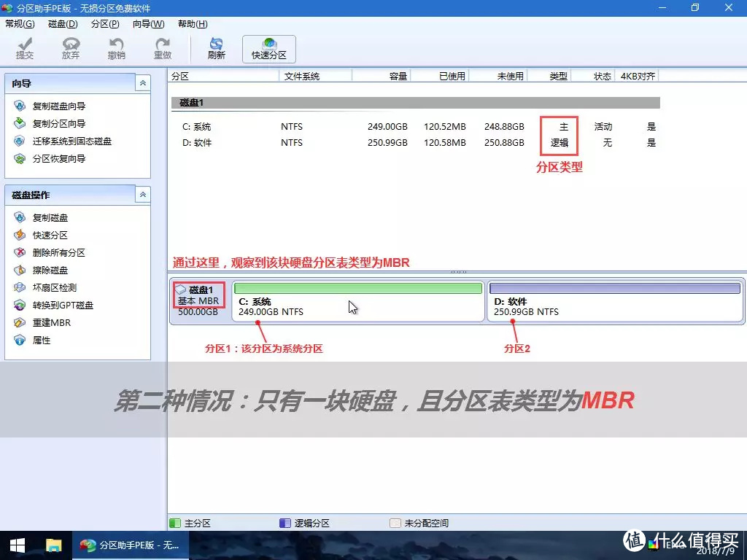This screenshot has width=747, height=560.
Task: Open the 帮助(H) menu
Action: click(x=190, y=23)
